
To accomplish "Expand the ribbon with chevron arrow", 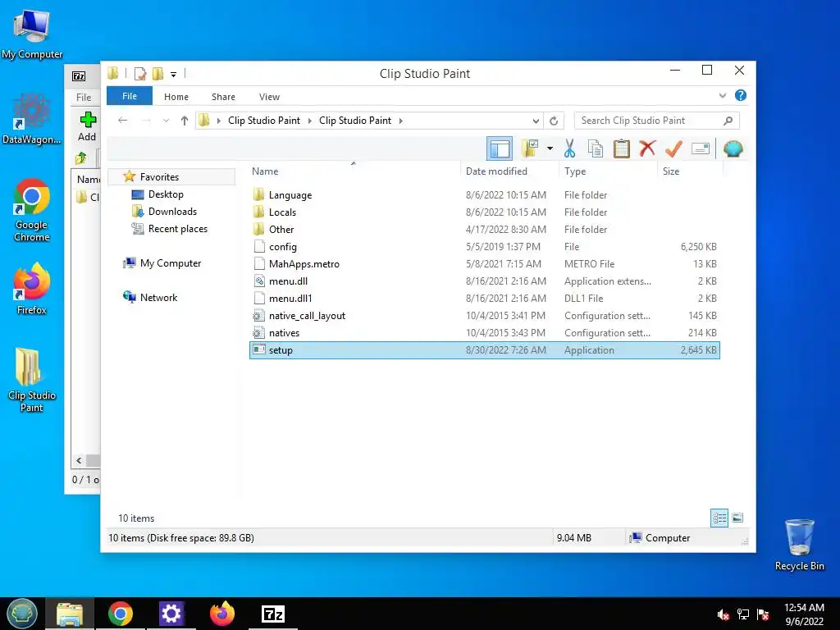I will click(x=722, y=96).
